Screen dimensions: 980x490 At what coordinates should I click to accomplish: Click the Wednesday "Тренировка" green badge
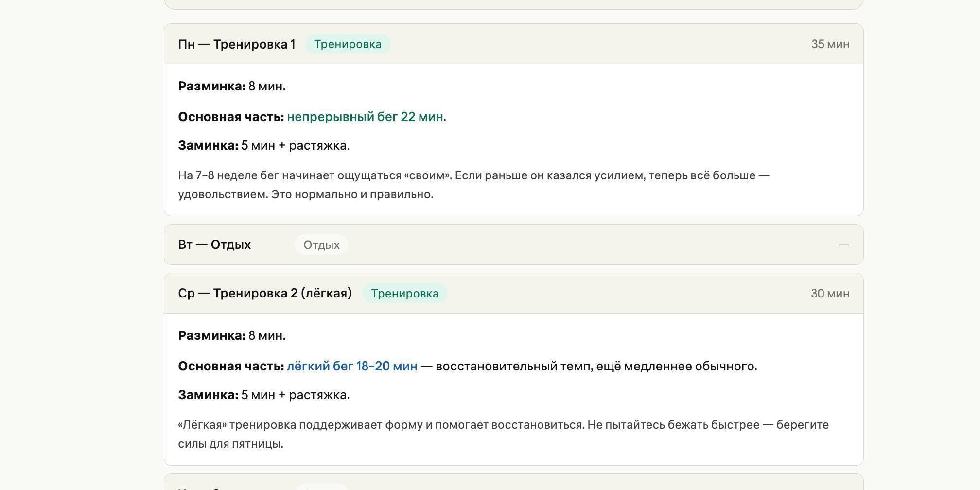click(x=404, y=294)
